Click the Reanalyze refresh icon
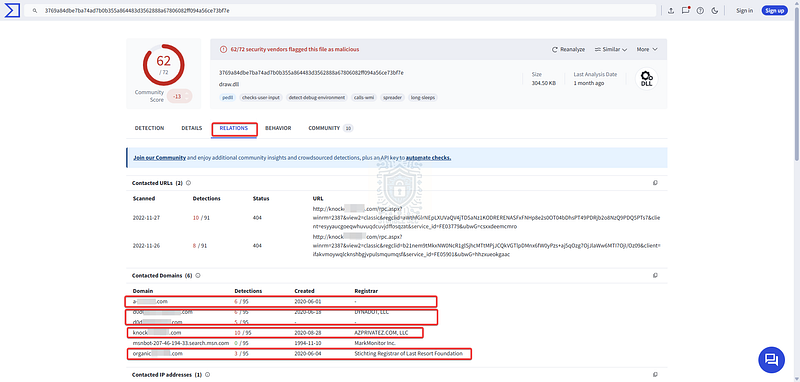 (x=555, y=49)
